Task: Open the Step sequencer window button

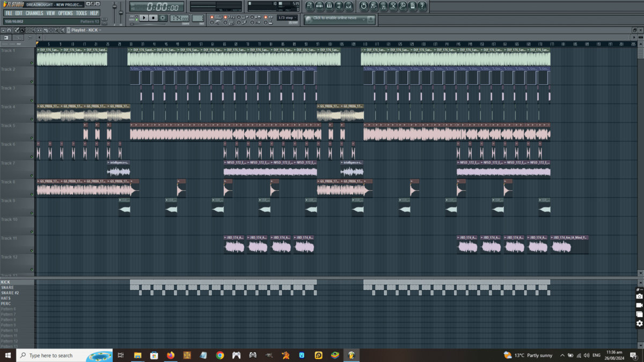Action: pyautogui.click(x=320, y=6)
